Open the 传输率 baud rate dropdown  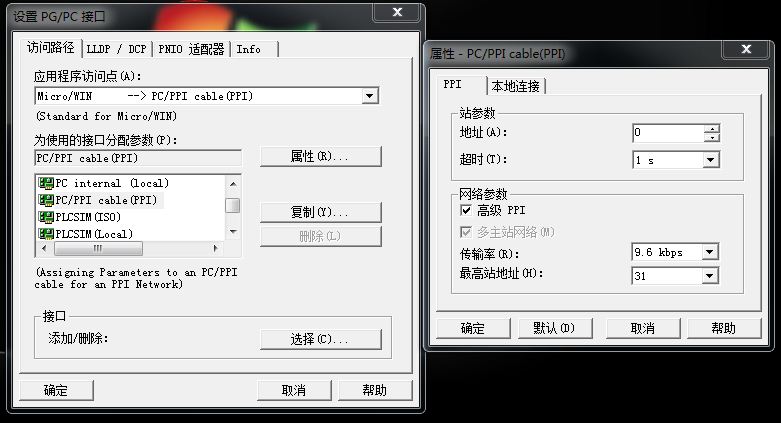point(711,253)
